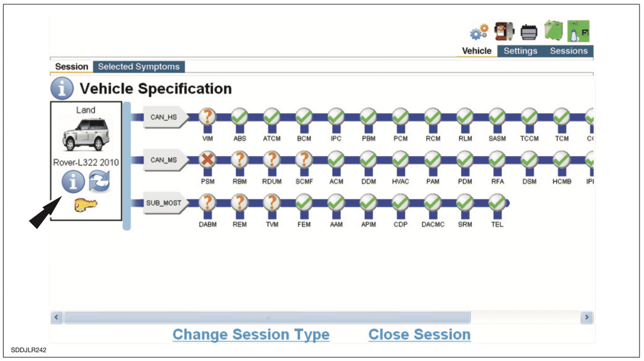Select the PSM module red X icon
The width and height of the screenshot is (644, 361).
tap(207, 160)
